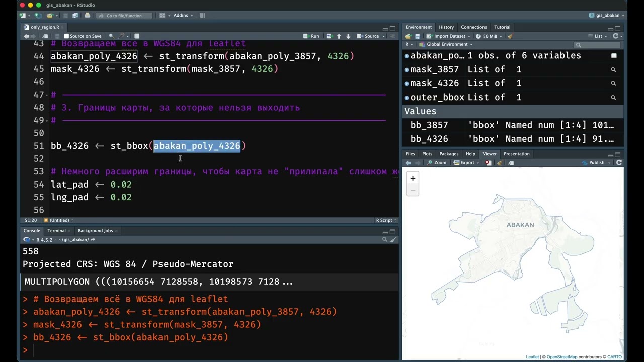Image resolution: width=644 pixels, height=362 pixels.
Task: Click the Find/Replace magnifier icon in editor
Action: pos(111,36)
